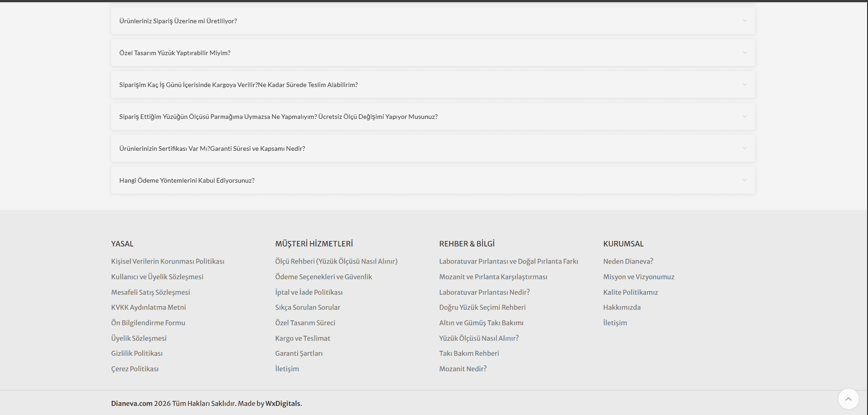Expand 'Siparişim Kaç İş Günü' delivery question

(433, 85)
